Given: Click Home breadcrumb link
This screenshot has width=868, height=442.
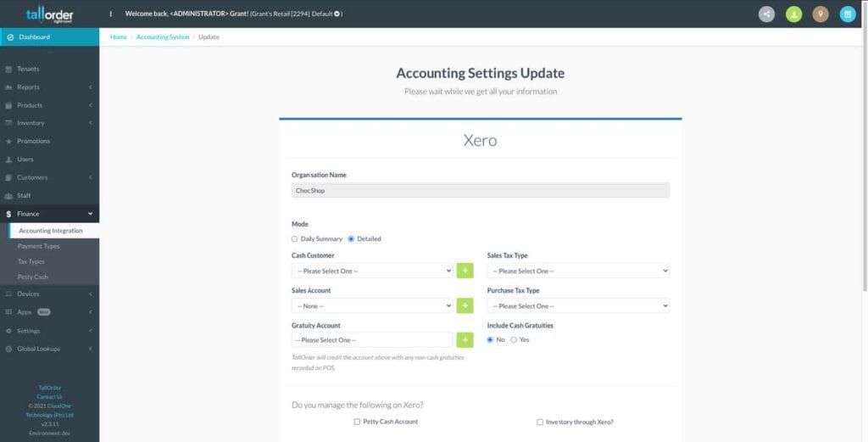Looking at the screenshot, I should 119,37.
